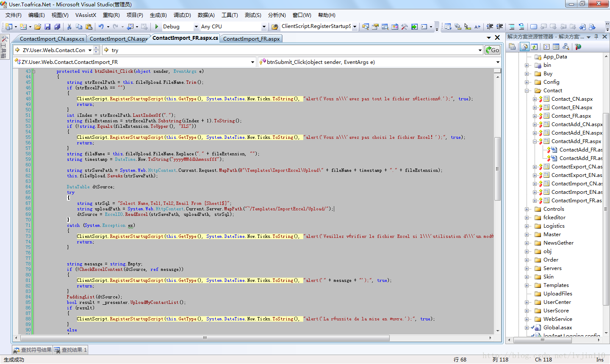Open the ZY.User.Web.Contact.ContactImport_FR class dropdown
This screenshot has height=364, width=610.
point(252,62)
